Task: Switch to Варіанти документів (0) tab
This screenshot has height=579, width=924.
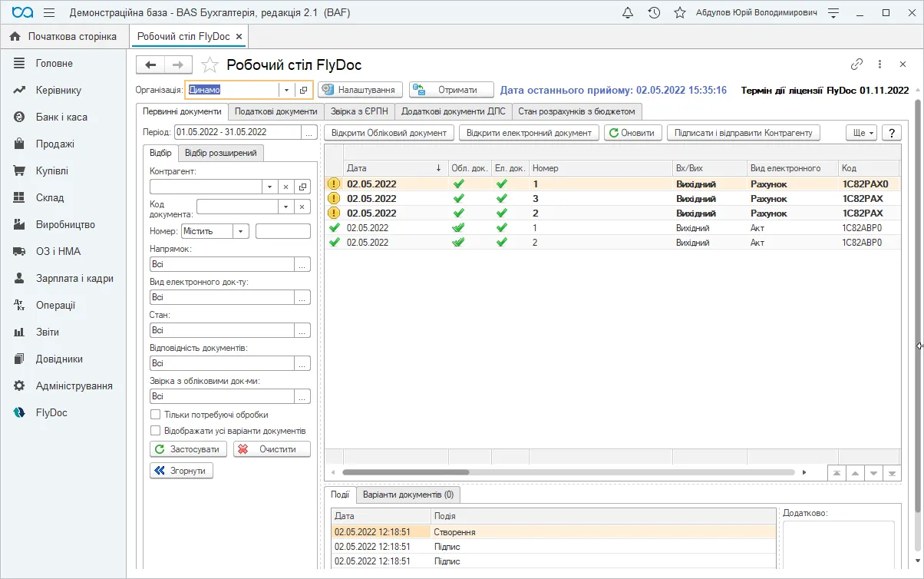Action: click(x=408, y=495)
